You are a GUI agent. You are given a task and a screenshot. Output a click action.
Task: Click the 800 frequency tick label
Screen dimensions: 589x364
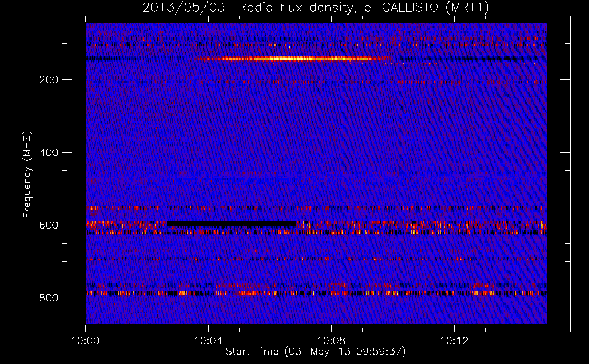(x=49, y=298)
